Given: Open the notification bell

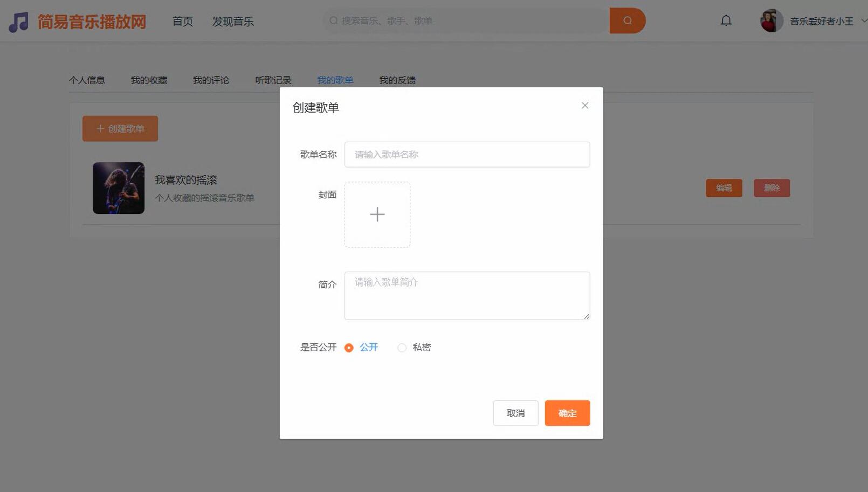Looking at the screenshot, I should click(726, 20).
